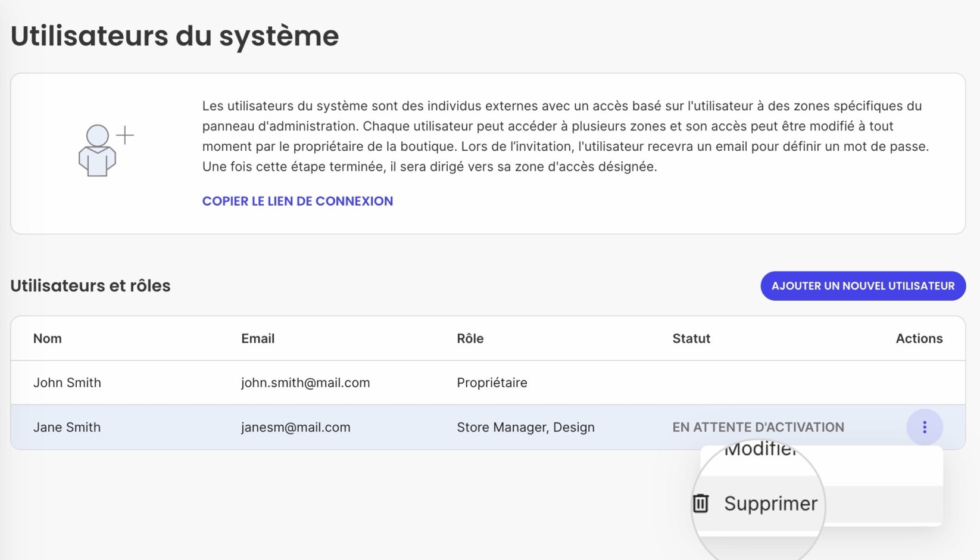Click the Store Manager, Design role cell
Screen dimensions: 980x560
pyautogui.click(x=526, y=427)
